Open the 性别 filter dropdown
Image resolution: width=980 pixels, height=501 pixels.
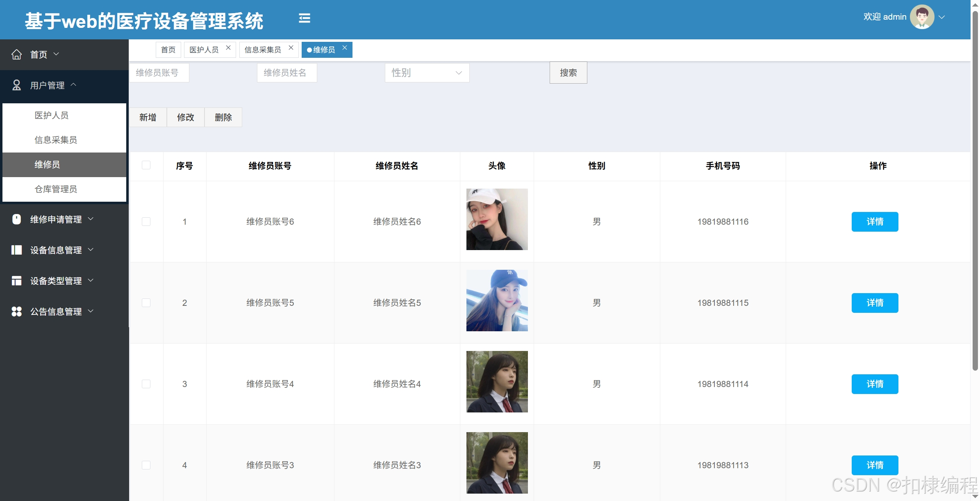coord(427,73)
